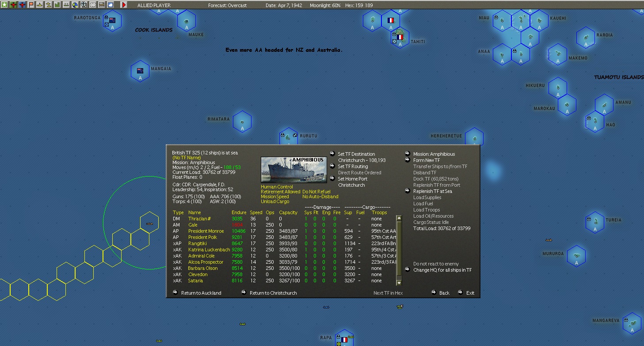The width and height of the screenshot is (644, 346).
Task: Click the arrow beside Return to Christchurch
Action: tap(244, 292)
